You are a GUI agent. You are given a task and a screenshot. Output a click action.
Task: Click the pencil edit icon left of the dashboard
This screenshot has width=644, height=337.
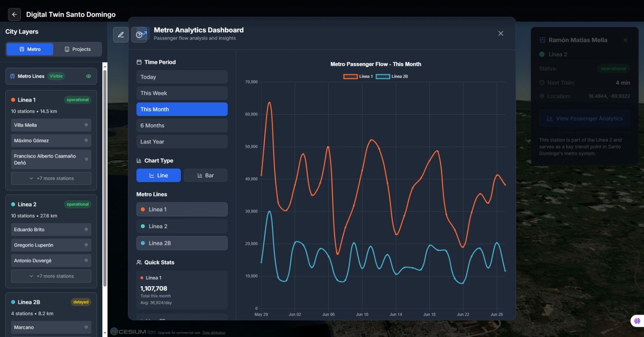tap(121, 35)
